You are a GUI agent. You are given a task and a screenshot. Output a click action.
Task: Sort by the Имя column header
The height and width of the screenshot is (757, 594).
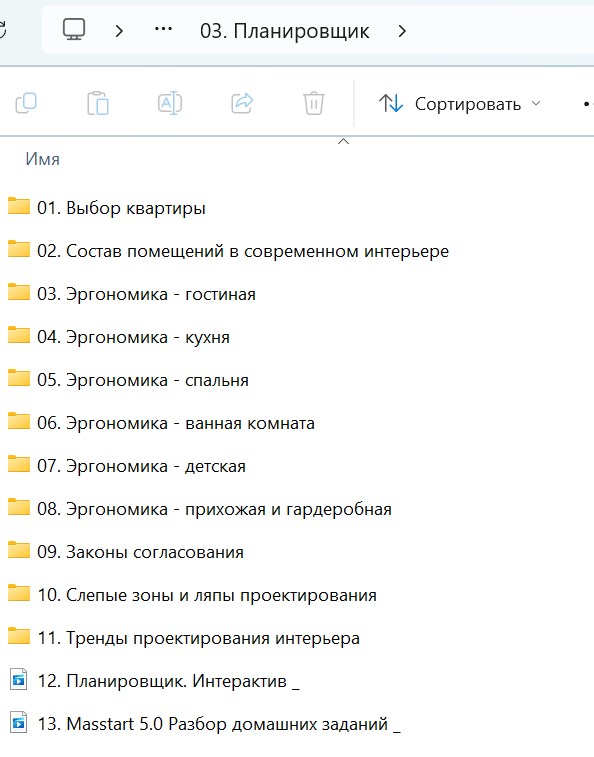(42, 159)
